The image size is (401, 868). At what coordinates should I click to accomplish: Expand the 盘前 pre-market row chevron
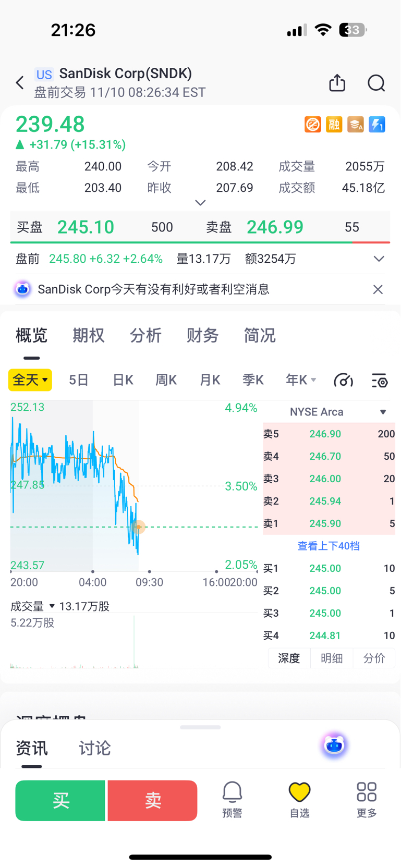(379, 259)
